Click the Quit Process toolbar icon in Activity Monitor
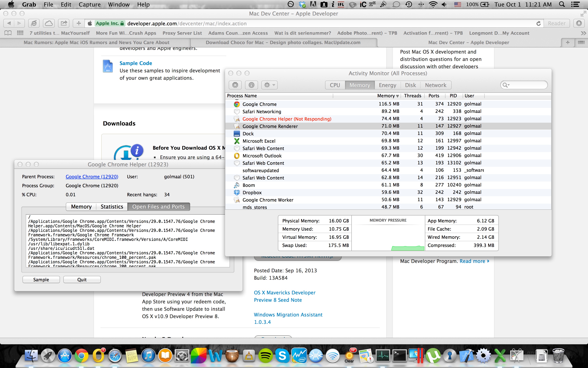 (x=235, y=85)
